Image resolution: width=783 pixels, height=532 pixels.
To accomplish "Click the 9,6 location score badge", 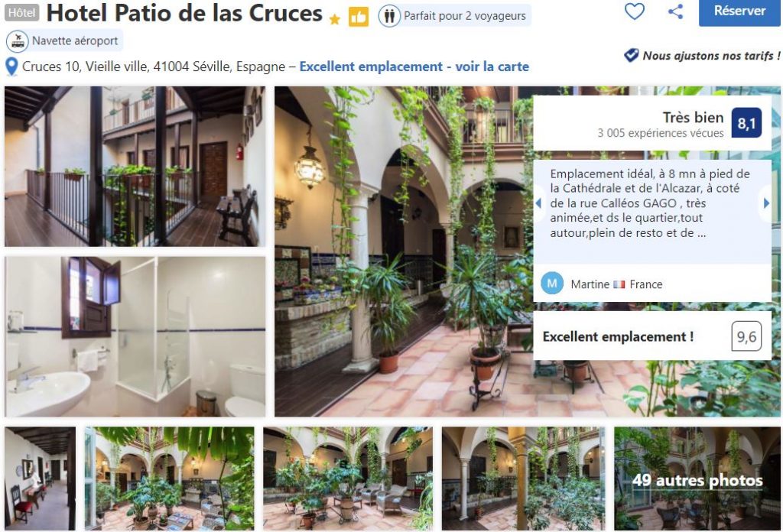I will pyautogui.click(x=746, y=336).
